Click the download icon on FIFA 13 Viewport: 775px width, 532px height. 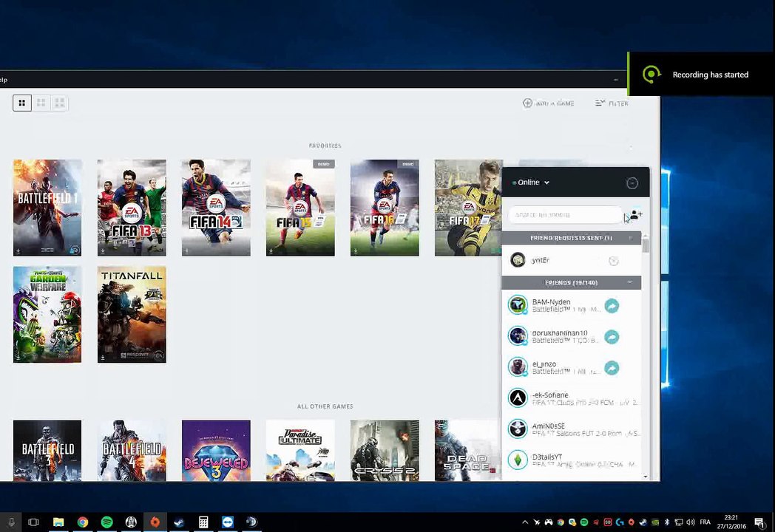[102, 251]
